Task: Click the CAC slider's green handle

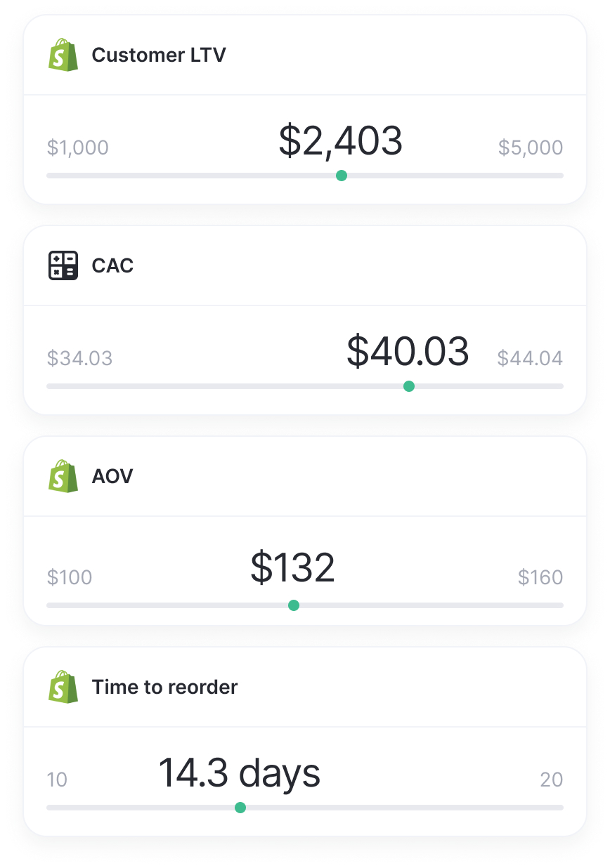Action: click(409, 386)
